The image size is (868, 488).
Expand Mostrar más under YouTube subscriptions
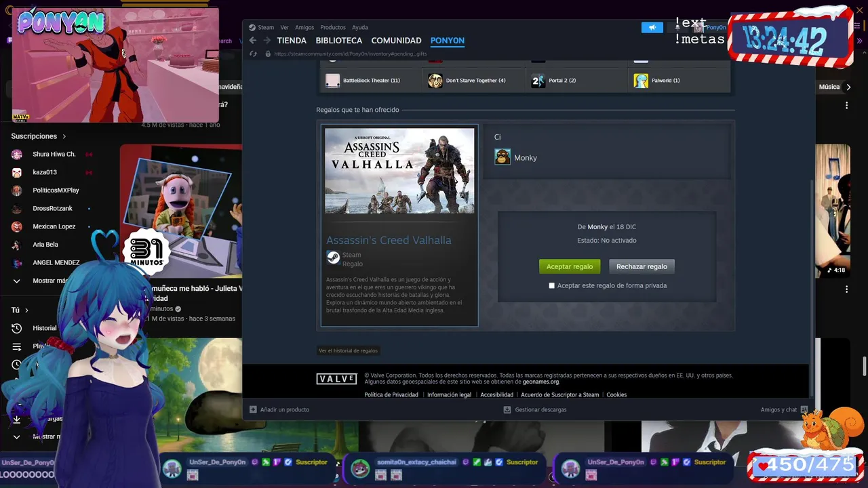pos(42,281)
